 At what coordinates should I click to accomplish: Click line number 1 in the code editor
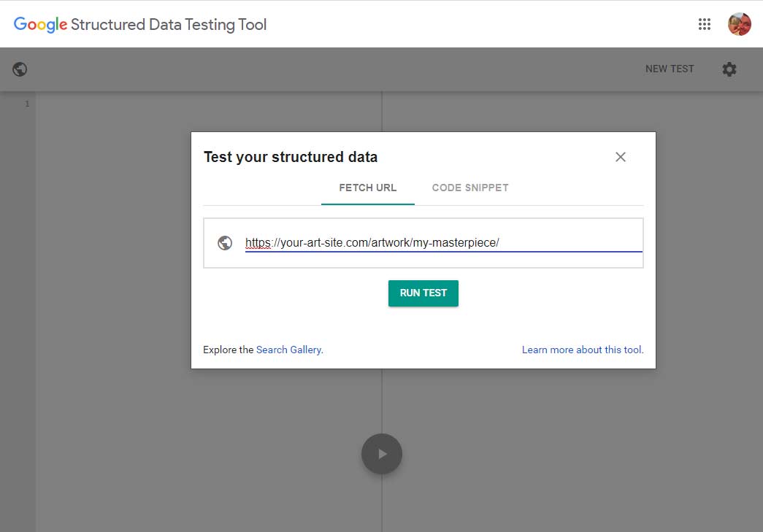click(x=27, y=104)
